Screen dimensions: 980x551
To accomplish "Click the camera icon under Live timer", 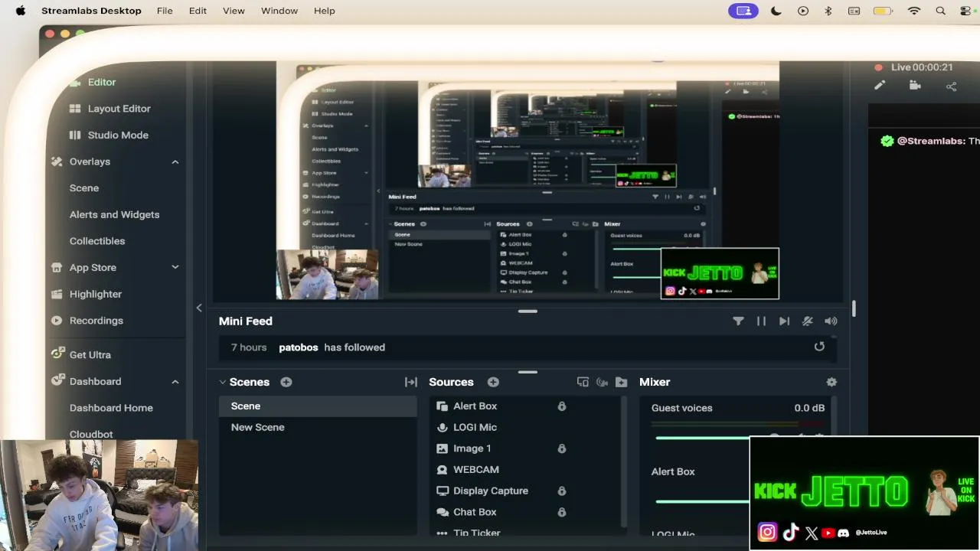I will point(915,86).
